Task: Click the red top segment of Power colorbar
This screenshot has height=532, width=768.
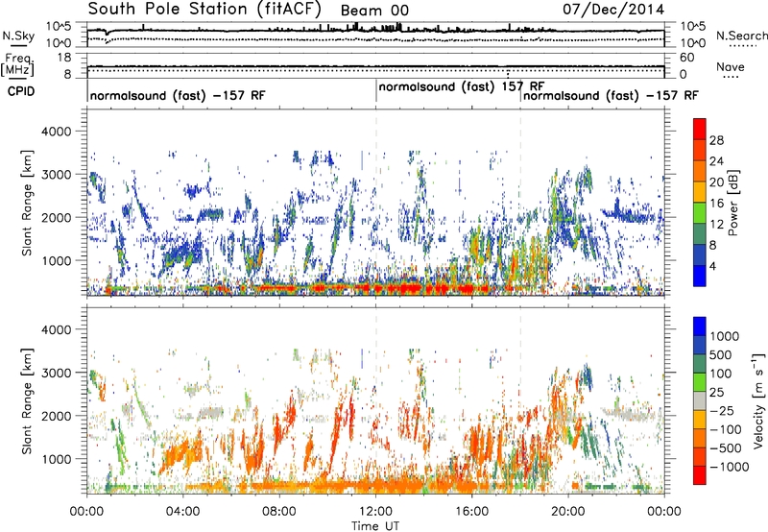Action: click(x=700, y=129)
